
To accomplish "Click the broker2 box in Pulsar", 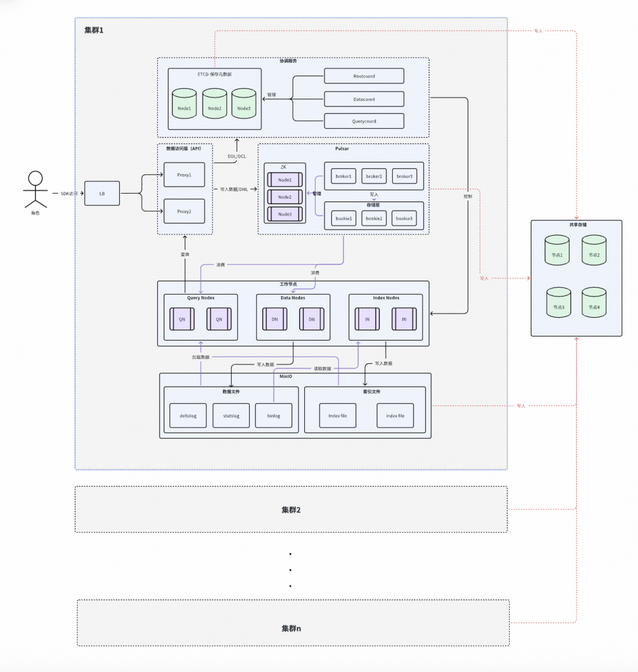I will click(374, 176).
